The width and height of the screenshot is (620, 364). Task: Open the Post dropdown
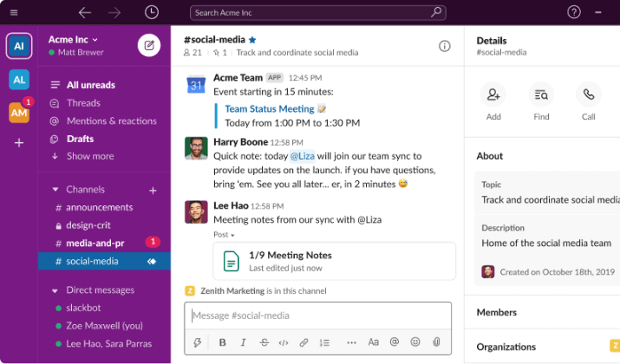click(x=224, y=235)
